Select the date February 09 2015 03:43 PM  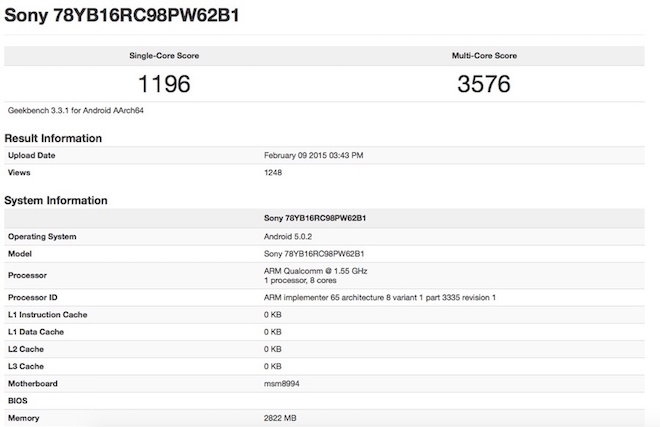pyautogui.click(x=314, y=155)
